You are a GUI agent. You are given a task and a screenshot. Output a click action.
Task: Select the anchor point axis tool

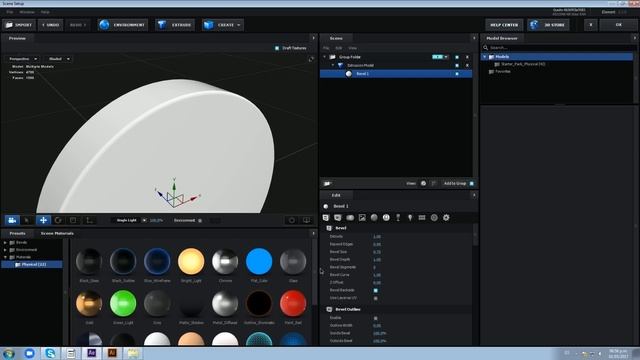point(89,220)
